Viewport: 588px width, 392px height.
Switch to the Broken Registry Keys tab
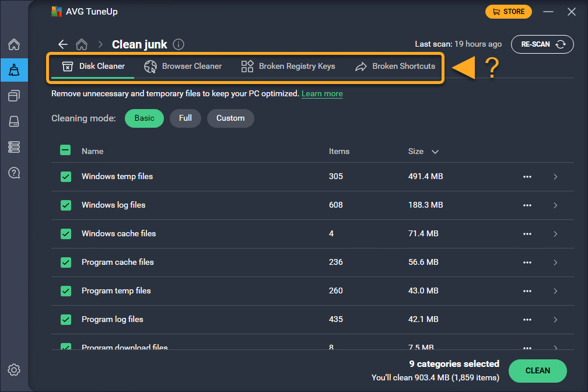point(288,66)
